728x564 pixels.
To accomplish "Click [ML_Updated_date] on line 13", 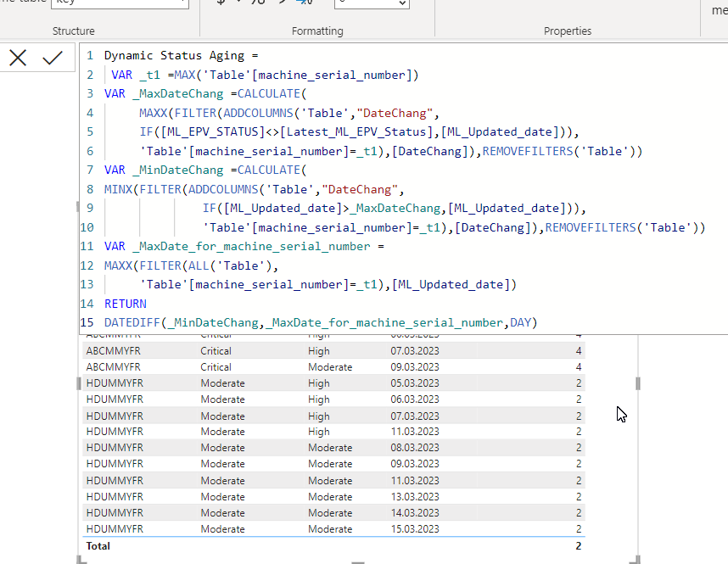I will tap(451, 284).
